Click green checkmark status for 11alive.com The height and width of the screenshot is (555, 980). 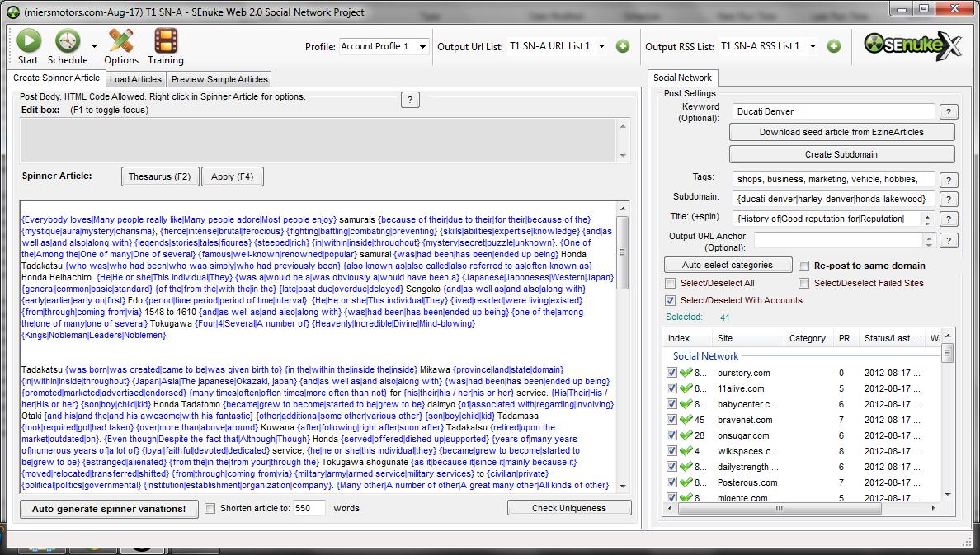686,388
